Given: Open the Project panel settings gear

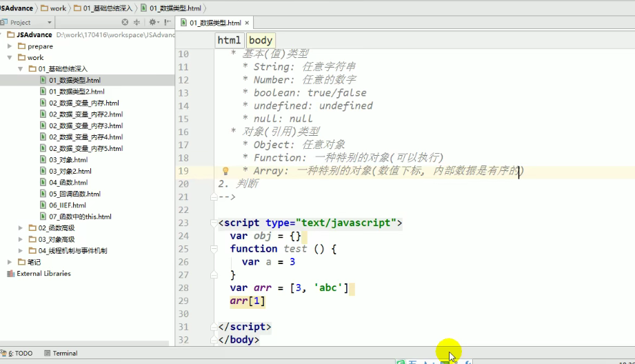Looking at the screenshot, I should point(152,22).
